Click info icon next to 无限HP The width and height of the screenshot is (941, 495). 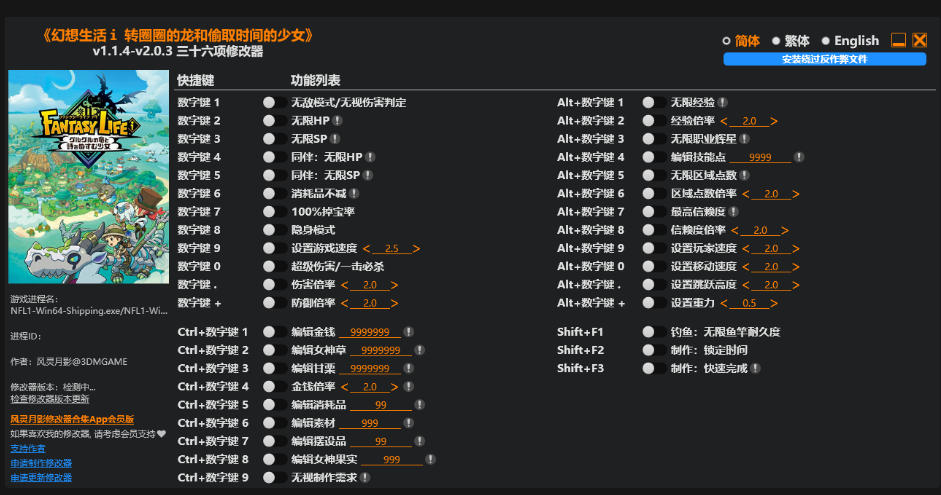337,121
